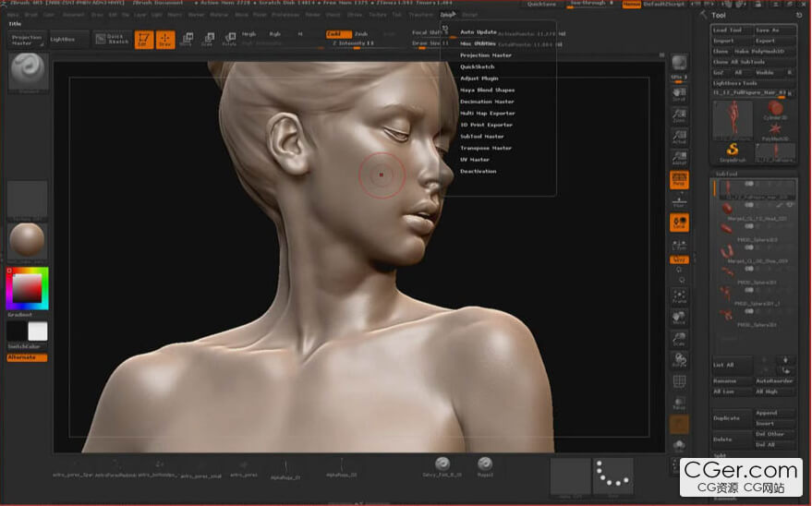Screen dimensions: 812x506
Task: Select the Scale transform icon in top shelf
Action: coord(208,40)
